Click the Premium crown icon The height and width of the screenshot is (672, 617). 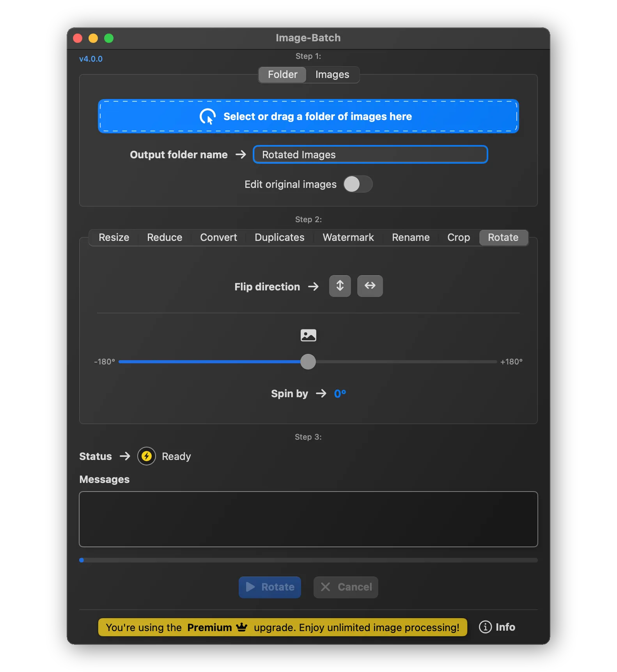(x=242, y=627)
